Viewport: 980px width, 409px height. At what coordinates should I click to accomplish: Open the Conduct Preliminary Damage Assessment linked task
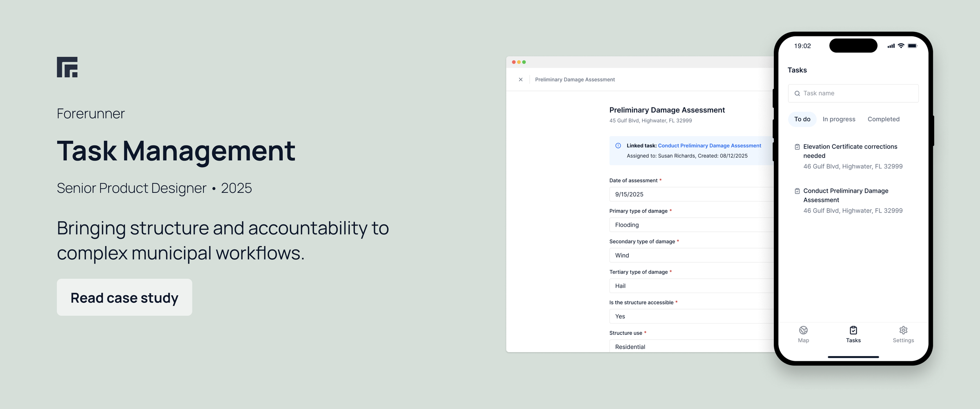point(709,145)
